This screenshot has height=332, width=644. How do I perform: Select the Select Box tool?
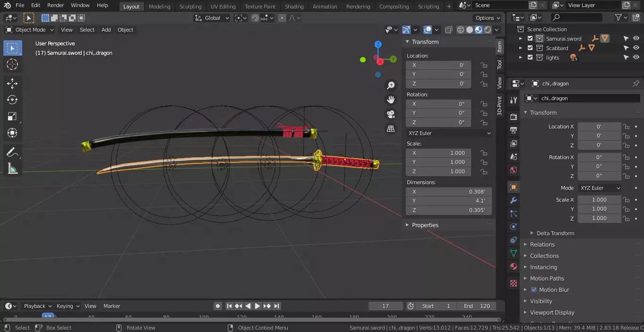click(12, 48)
